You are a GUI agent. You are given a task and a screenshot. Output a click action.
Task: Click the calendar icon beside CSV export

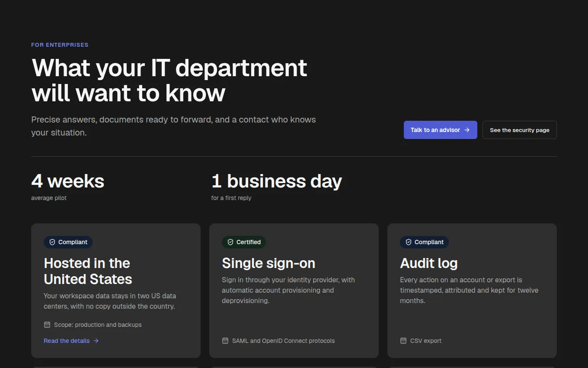[403, 341]
